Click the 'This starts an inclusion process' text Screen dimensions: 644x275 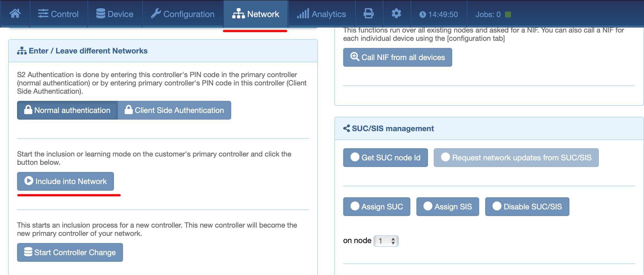click(157, 229)
